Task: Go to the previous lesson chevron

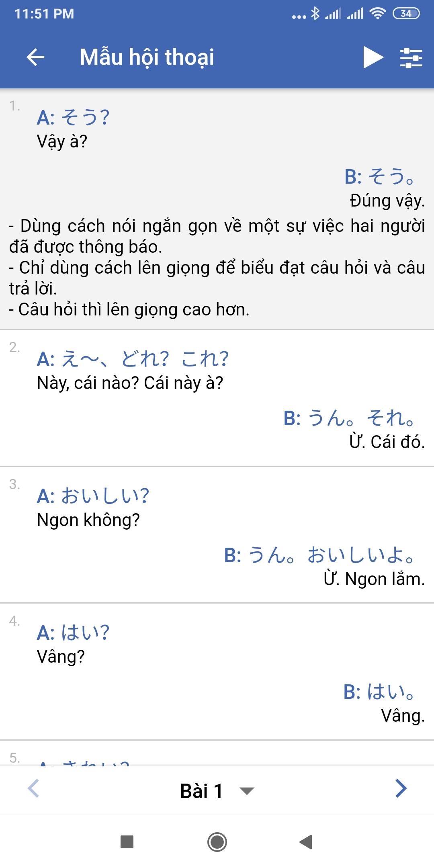Action: click(34, 788)
